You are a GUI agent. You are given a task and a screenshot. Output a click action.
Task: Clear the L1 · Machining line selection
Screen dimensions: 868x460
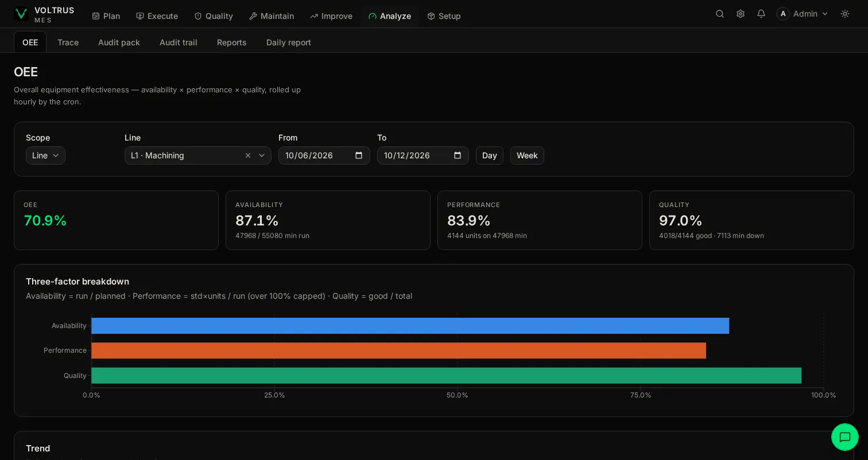pos(248,155)
